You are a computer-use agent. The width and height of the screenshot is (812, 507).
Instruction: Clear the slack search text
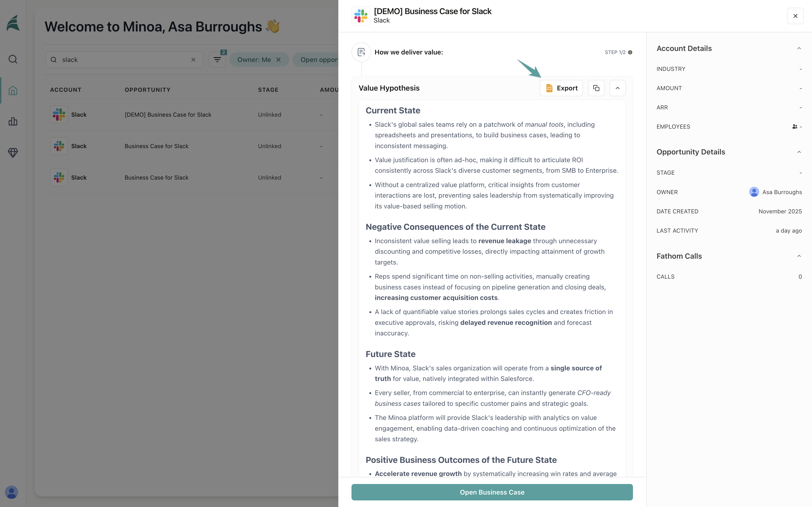click(x=193, y=60)
